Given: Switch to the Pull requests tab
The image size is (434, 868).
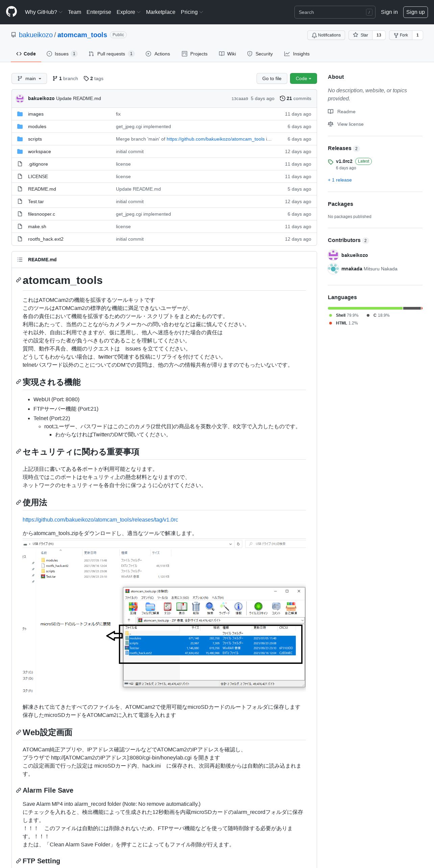Looking at the screenshot, I should tap(112, 54).
